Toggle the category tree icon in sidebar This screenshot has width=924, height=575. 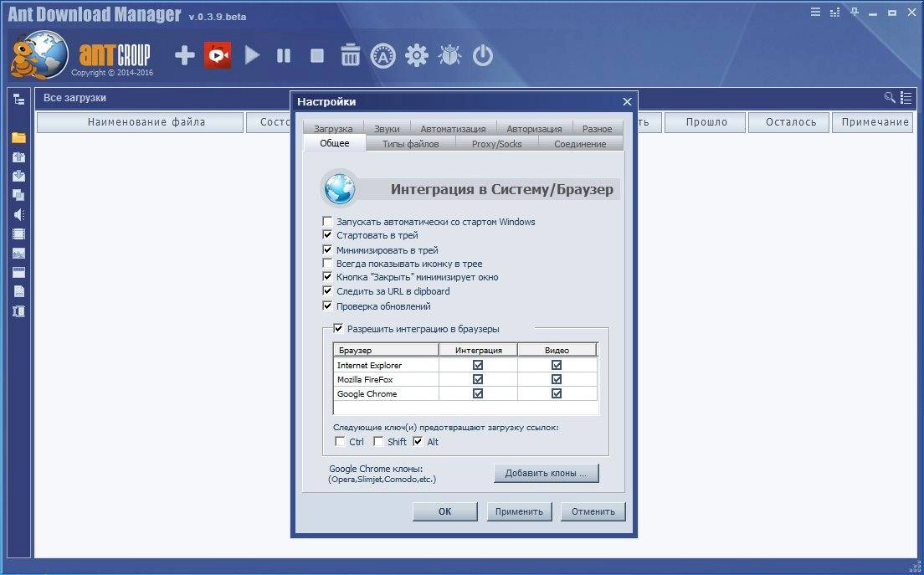[x=19, y=99]
